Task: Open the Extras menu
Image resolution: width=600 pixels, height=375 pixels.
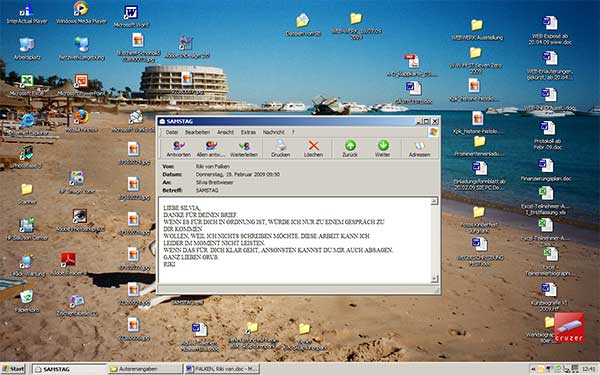Action: click(248, 132)
